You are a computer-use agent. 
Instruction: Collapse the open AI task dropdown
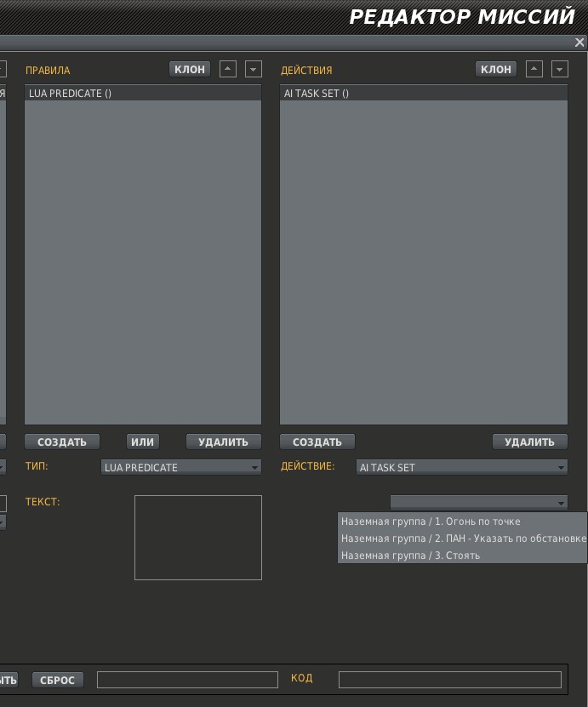[x=479, y=502]
